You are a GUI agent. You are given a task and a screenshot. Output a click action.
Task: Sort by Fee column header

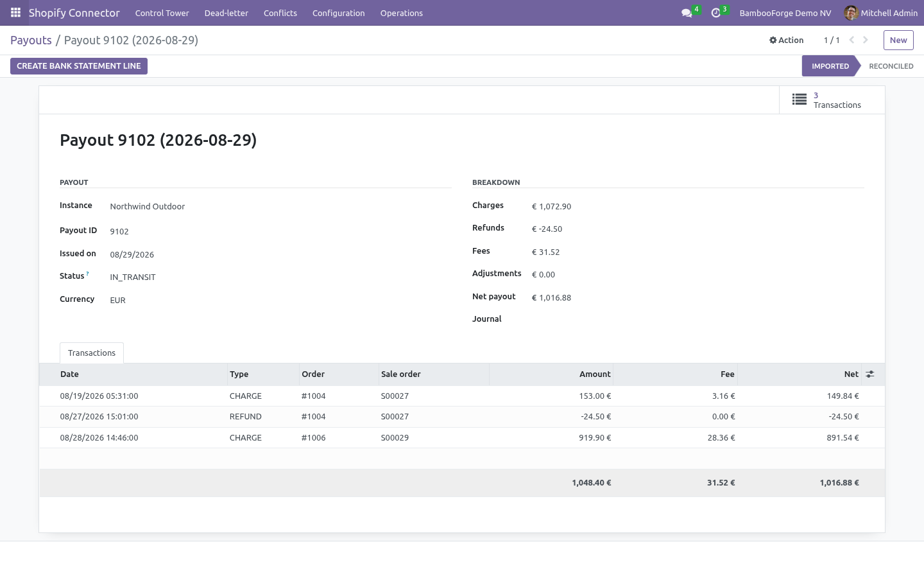676,374
